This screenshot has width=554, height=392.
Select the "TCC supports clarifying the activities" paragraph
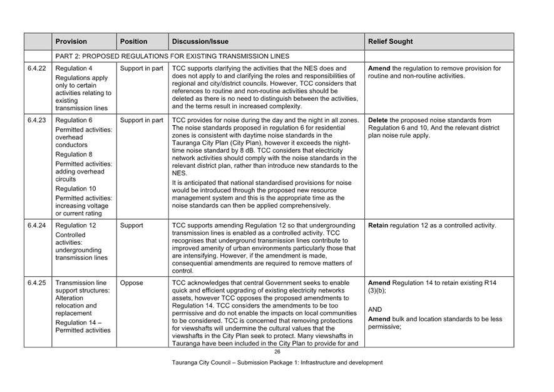click(x=265, y=87)
